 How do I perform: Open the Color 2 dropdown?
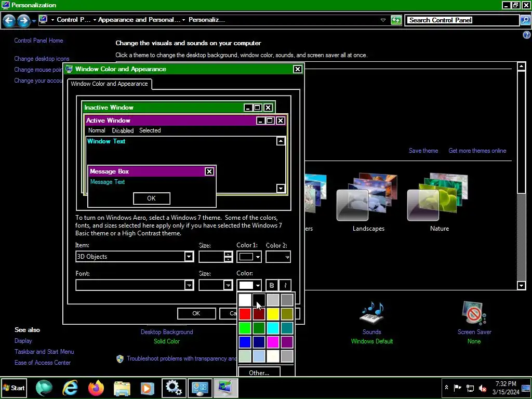tap(278, 257)
